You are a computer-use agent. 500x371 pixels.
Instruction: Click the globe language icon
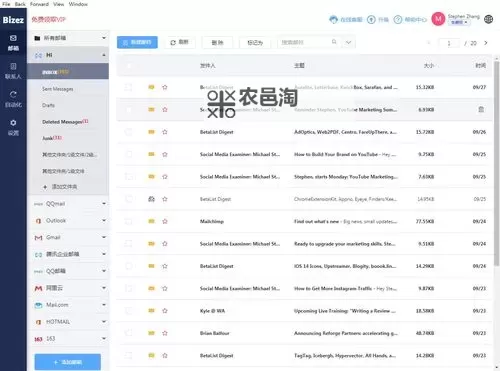coord(489,19)
